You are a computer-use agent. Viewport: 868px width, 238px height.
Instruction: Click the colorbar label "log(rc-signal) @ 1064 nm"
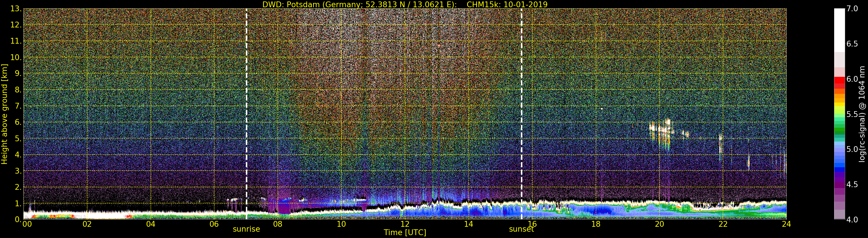pyautogui.click(x=862, y=114)
